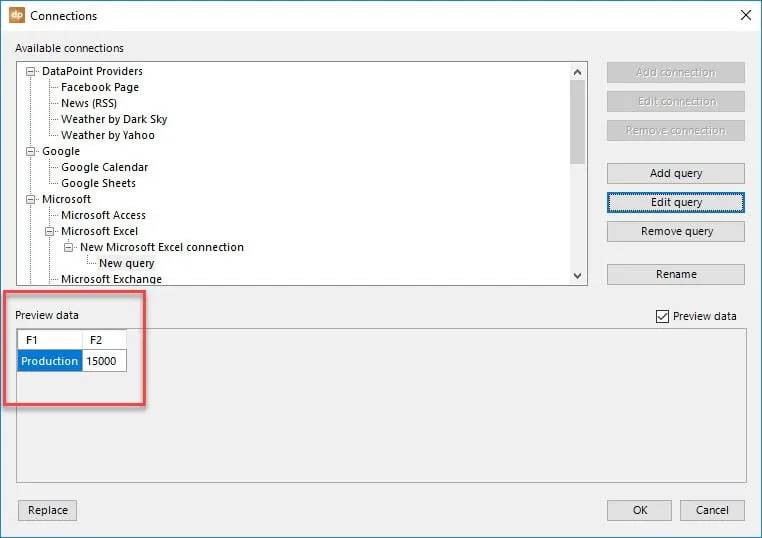
Task: Collapse the Microsoft Excel node
Action: [x=51, y=232]
